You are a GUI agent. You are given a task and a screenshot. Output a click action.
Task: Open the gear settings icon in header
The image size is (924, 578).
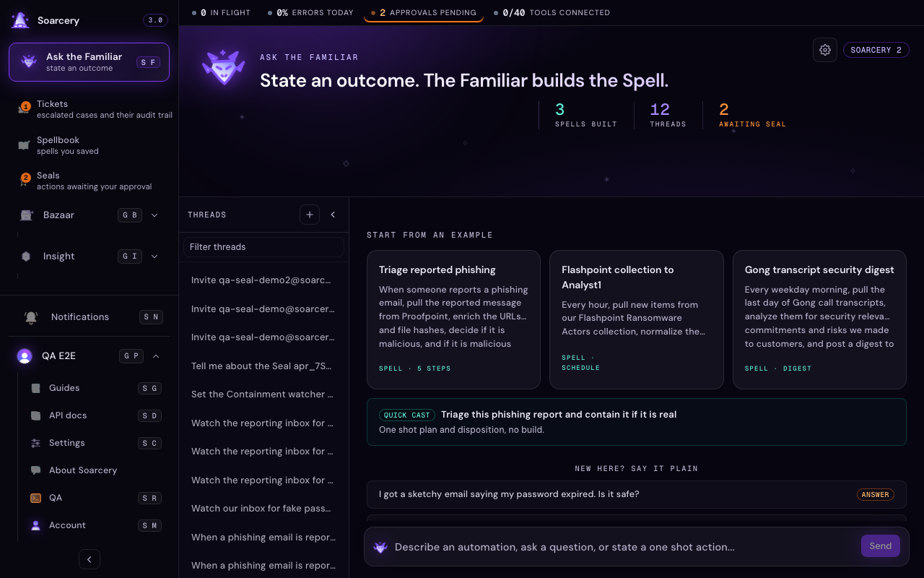pos(825,50)
